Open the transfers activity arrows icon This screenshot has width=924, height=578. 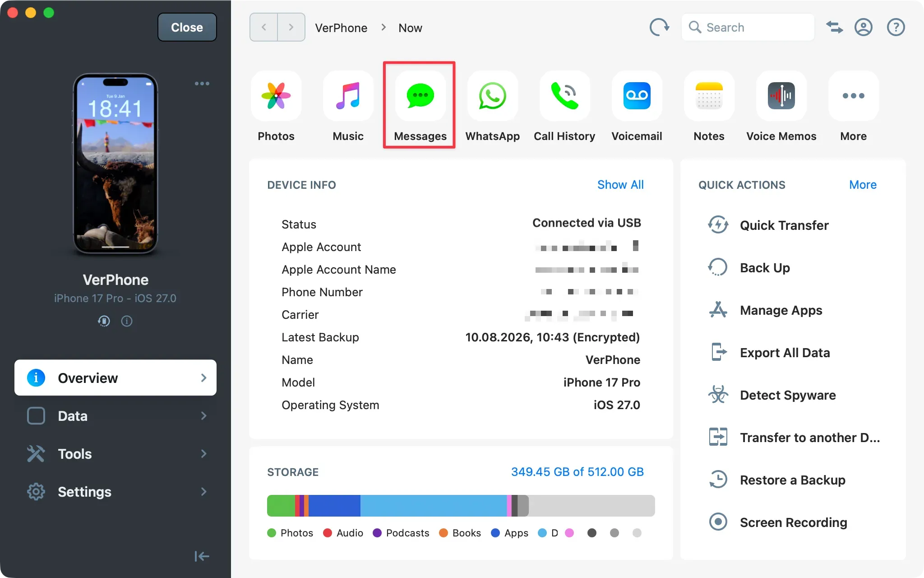[x=835, y=28]
